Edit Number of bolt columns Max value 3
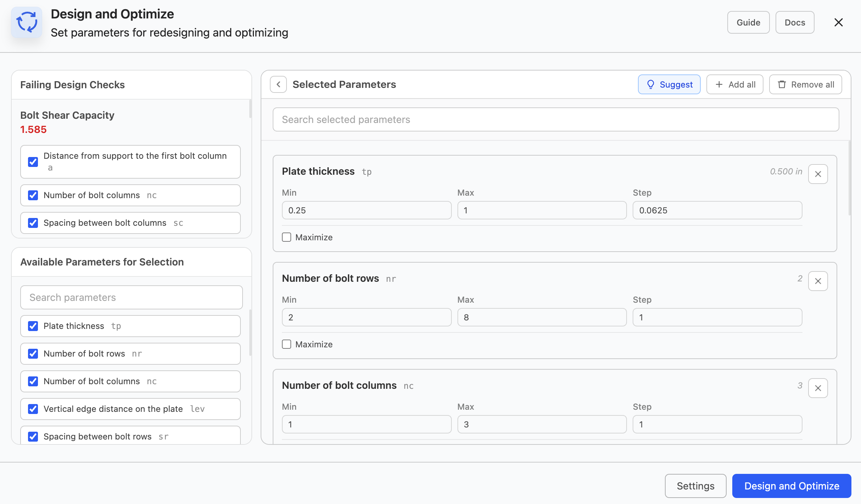861x504 pixels. [x=542, y=424]
